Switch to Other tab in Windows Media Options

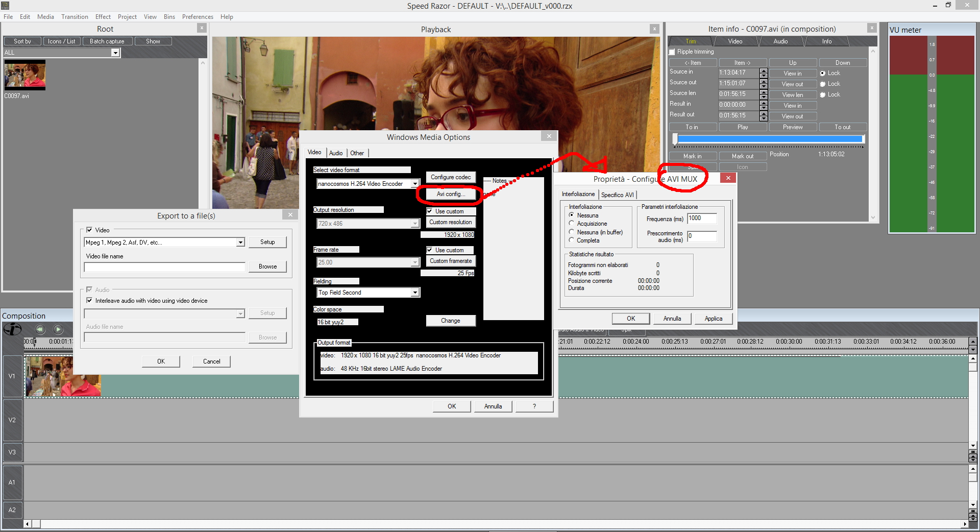click(x=357, y=153)
